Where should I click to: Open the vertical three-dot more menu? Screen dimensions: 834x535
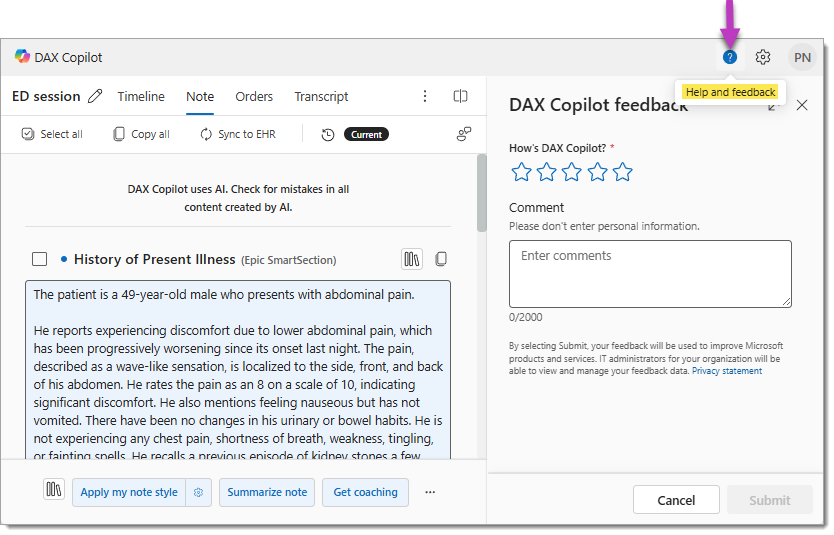(x=424, y=96)
